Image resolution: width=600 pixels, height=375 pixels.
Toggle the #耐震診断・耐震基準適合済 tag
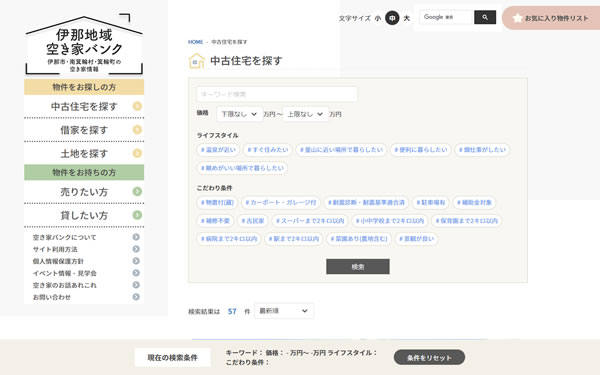[x=366, y=202]
